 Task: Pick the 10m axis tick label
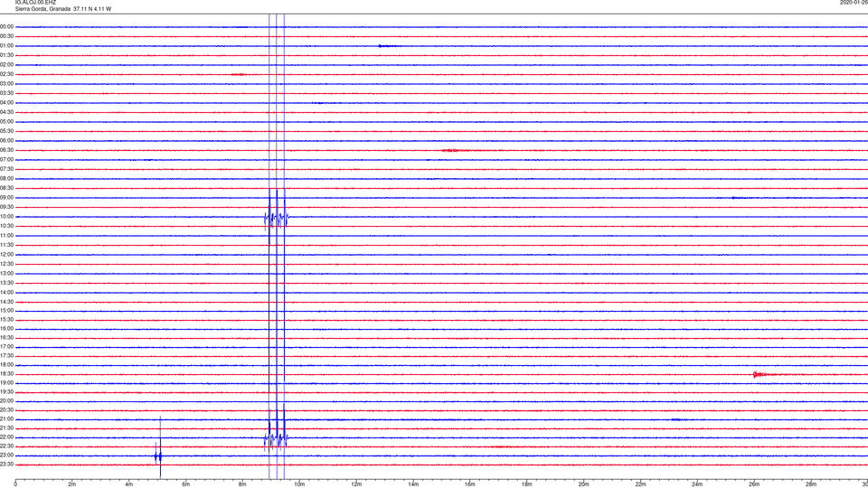(x=299, y=484)
